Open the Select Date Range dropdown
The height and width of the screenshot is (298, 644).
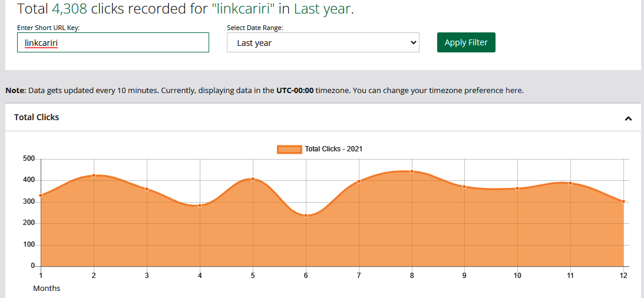click(x=323, y=42)
